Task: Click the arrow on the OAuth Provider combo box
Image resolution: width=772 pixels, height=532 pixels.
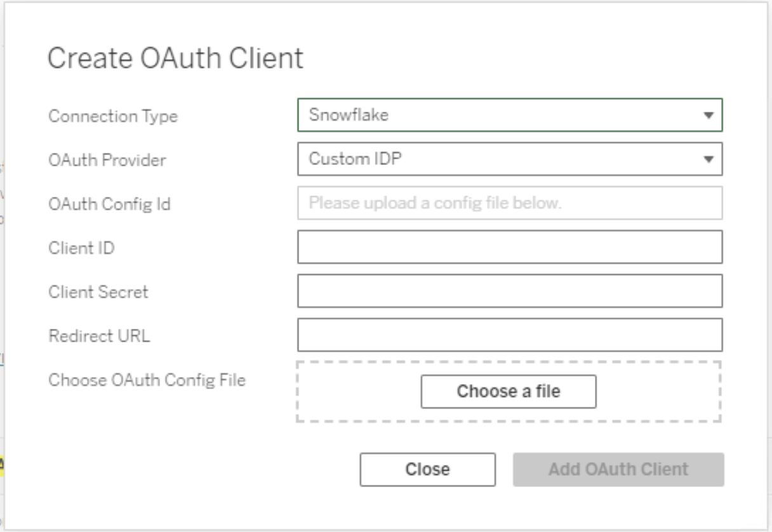Action: pos(709,160)
